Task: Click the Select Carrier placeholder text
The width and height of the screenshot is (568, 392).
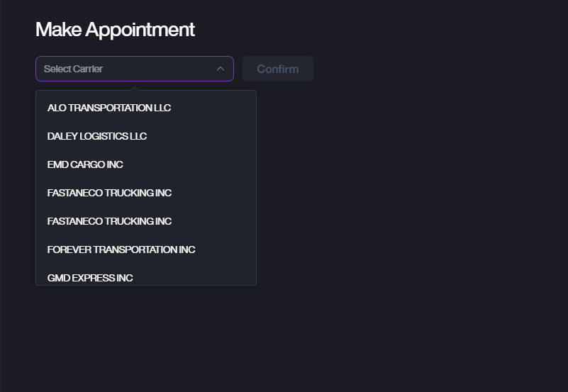Action: tap(73, 69)
